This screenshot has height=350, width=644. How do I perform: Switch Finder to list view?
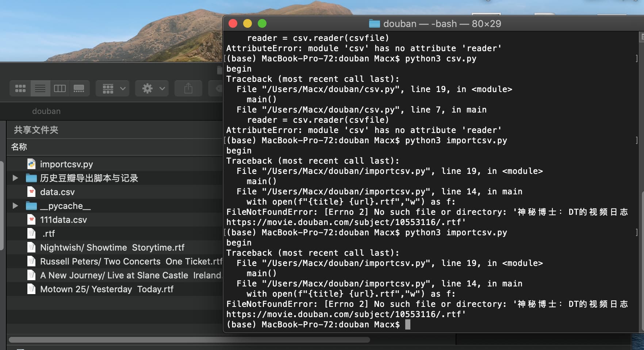[40, 88]
